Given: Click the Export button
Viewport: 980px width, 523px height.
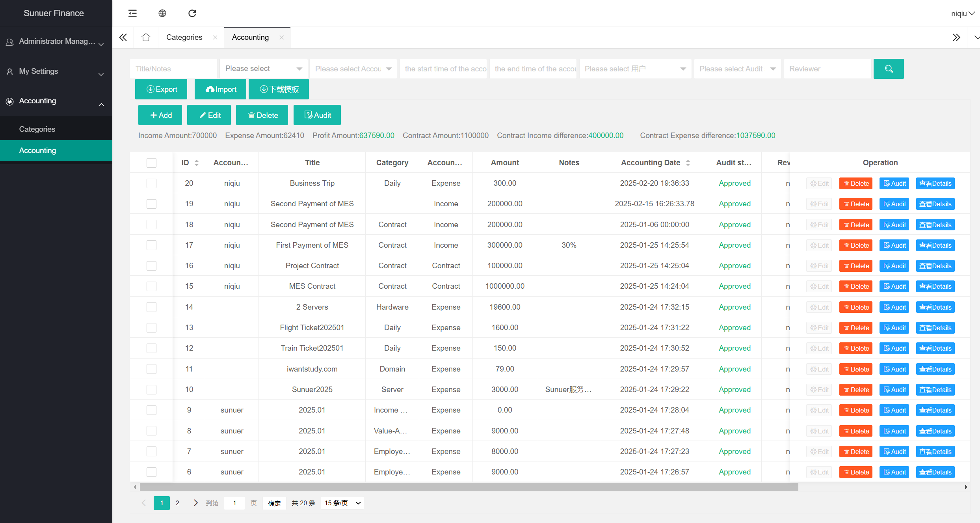Looking at the screenshot, I should pos(161,89).
